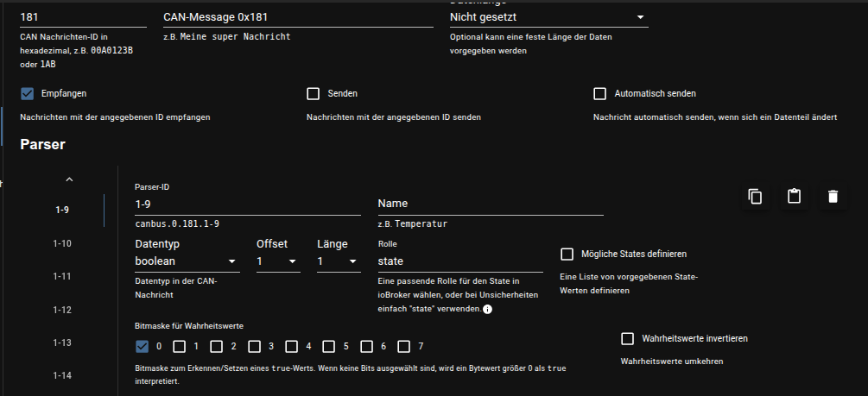Screen dimensions: 868x396
Task: Uncheck bitmask bit 0
Action: click(143, 347)
